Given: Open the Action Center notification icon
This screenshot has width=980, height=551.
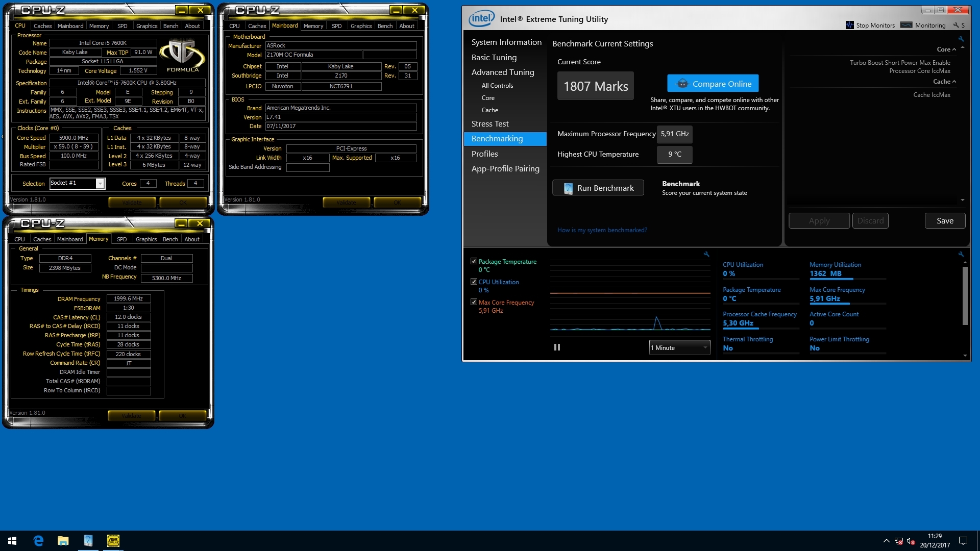Looking at the screenshot, I should [x=963, y=541].
